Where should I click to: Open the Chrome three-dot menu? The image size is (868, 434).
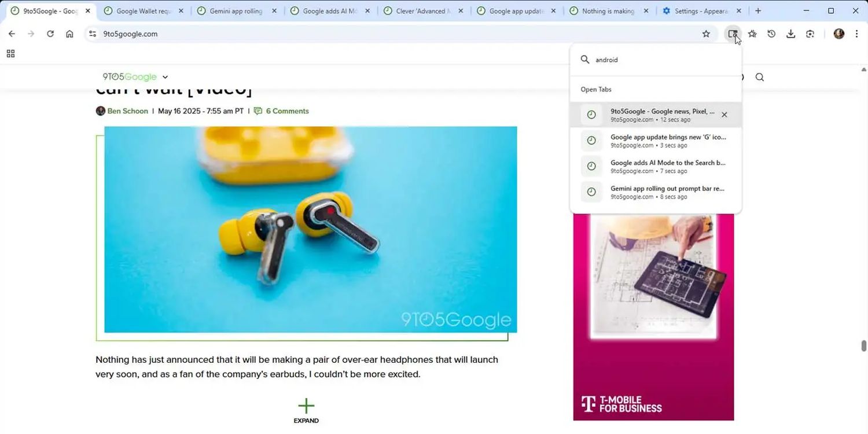pyautogui.click(x=856, y=34)
